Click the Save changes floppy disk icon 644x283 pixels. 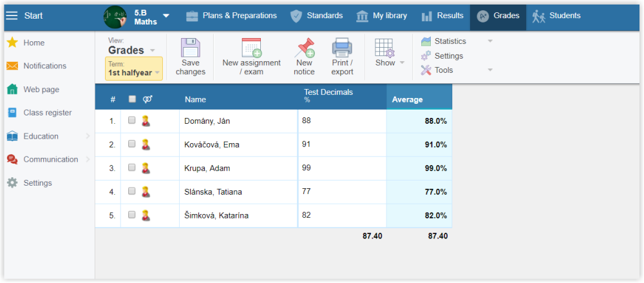[190, 48]
